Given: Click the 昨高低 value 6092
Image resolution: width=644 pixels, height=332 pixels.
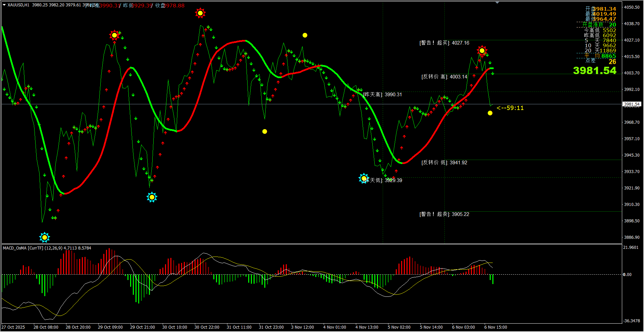Looking at the screenshot, I should [x=609, y=36].
